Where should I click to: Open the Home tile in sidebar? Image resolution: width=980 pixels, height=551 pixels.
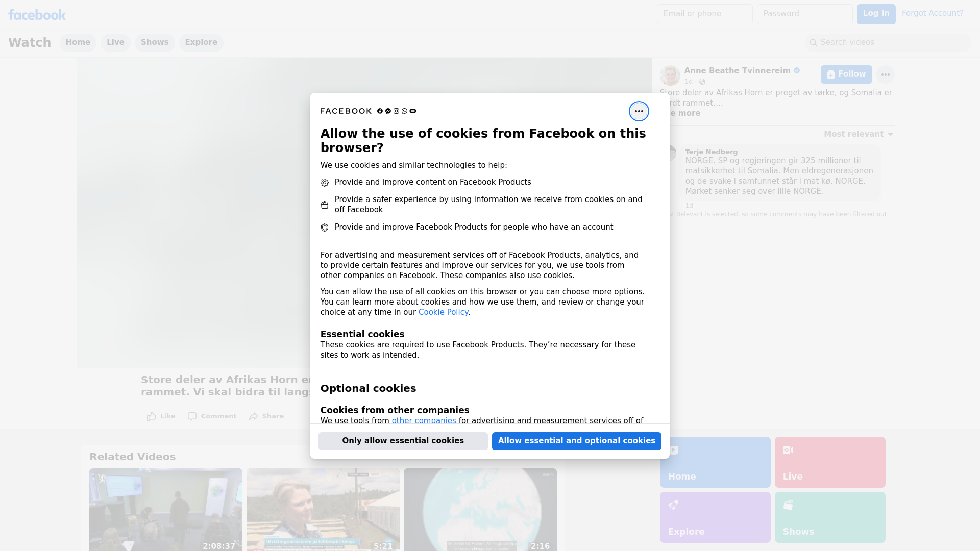(x=715, y=462)
